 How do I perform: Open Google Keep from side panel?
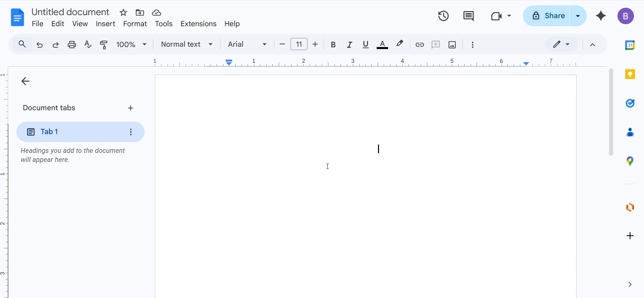tap(630, 74)
